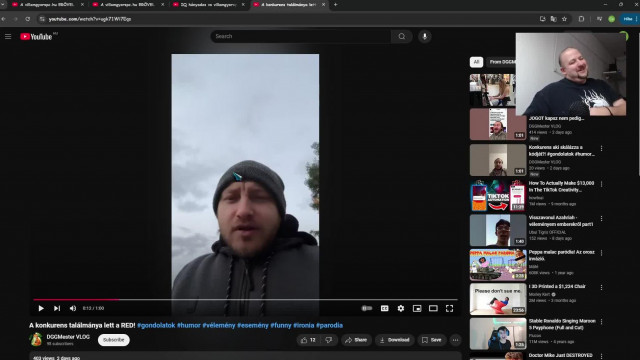640x360 pixels.
Task: Open the player settings gear
Action: click(401, 308)
